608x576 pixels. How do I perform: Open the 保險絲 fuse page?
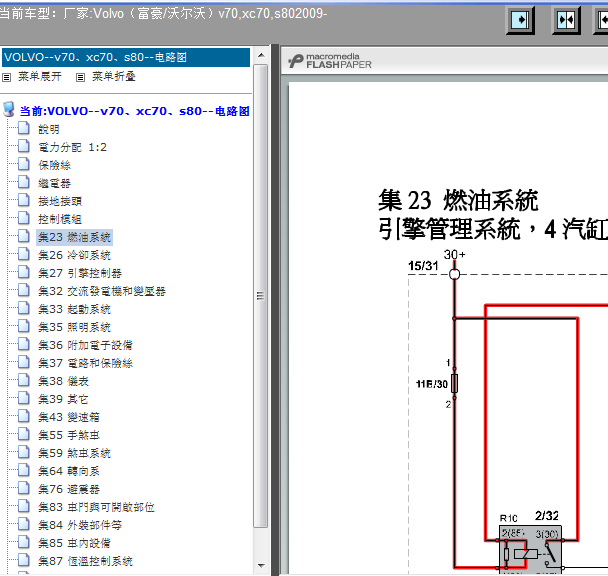coord(54,165)
